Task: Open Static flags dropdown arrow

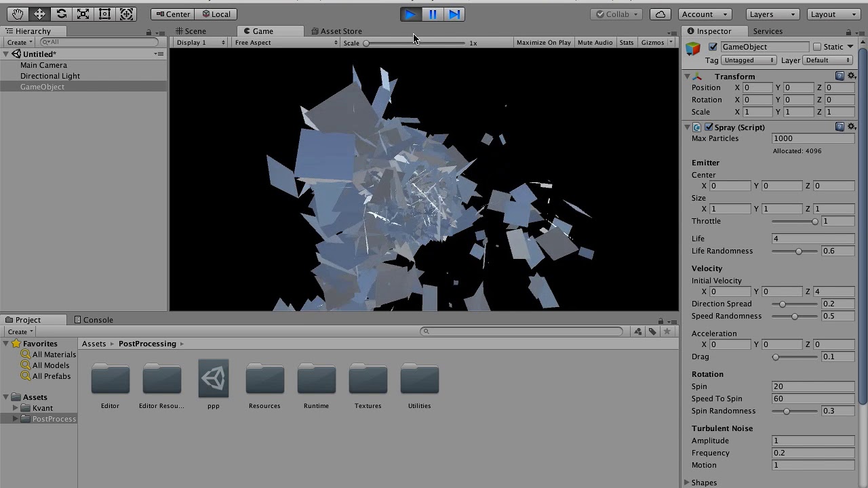Action: (x=850, y=47)
